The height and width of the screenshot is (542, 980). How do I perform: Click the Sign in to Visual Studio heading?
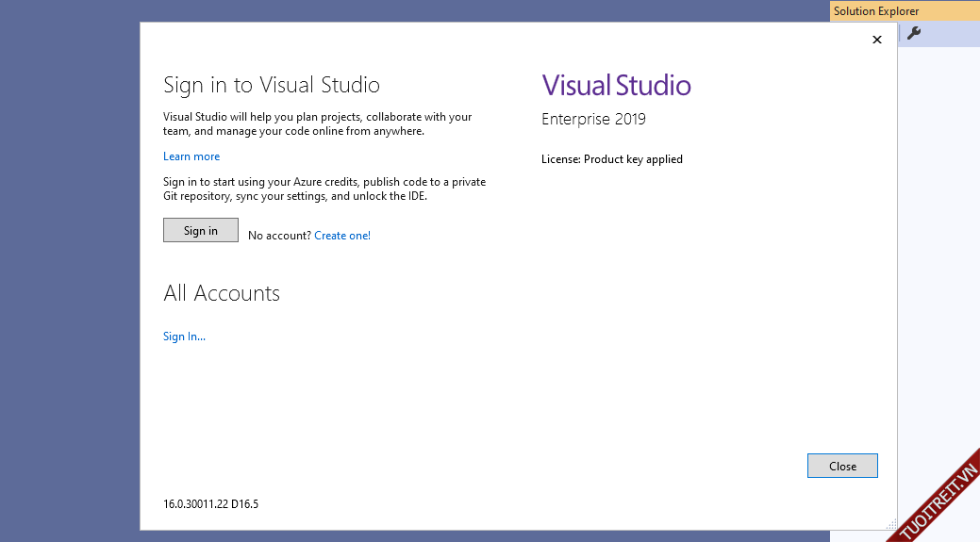tap(272, 85)
